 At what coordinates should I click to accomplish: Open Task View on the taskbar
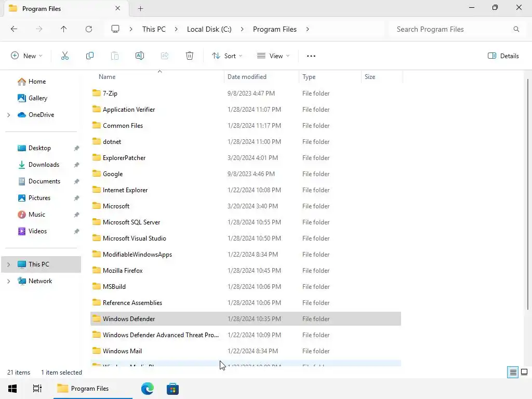click(x=37, y=389)
